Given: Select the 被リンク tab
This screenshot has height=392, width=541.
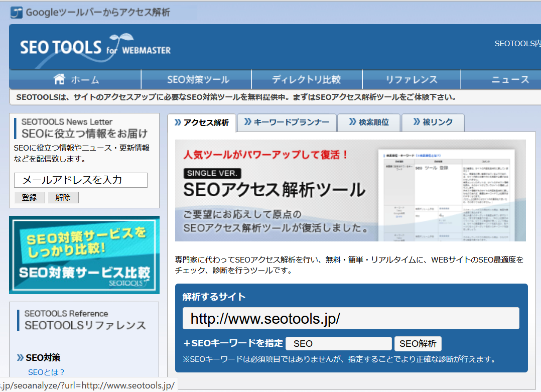Looking at the screenshot, I should tap(433, 122).
